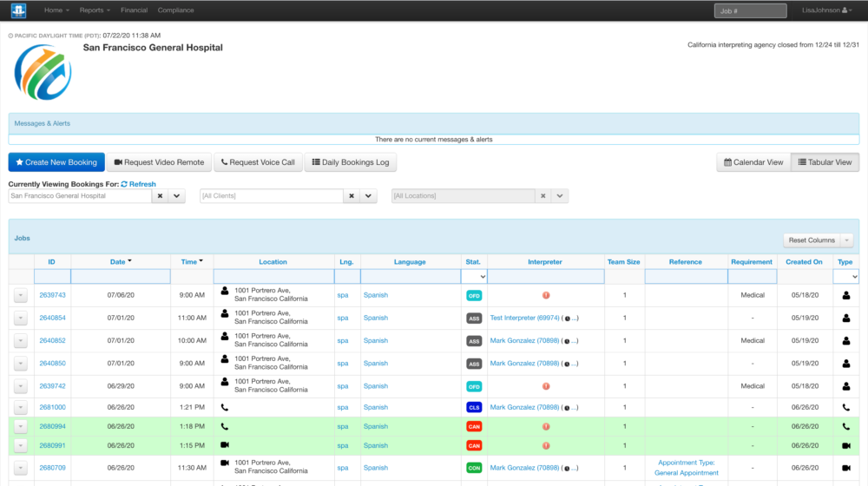Click the OFD status badge for job 2639743
Image resolution: width=868 pixels, height=486 pixels.
click(x=474, y=296)
